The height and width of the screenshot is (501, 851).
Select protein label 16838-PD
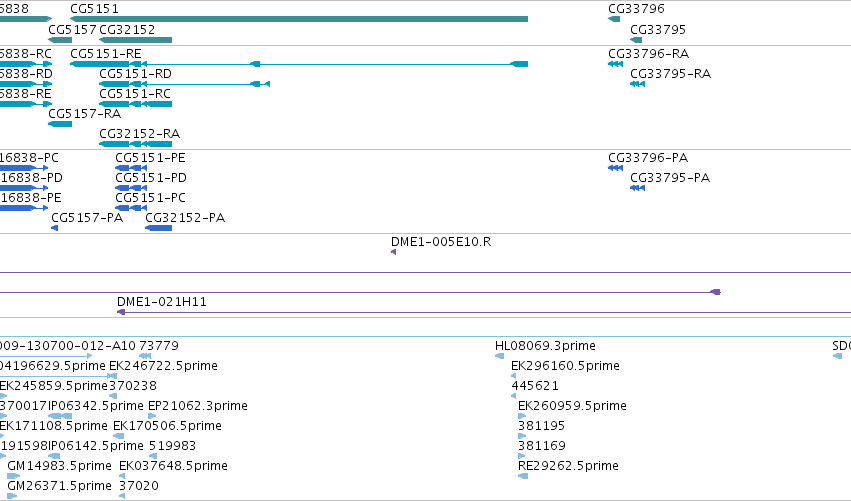tap(31, 178)
